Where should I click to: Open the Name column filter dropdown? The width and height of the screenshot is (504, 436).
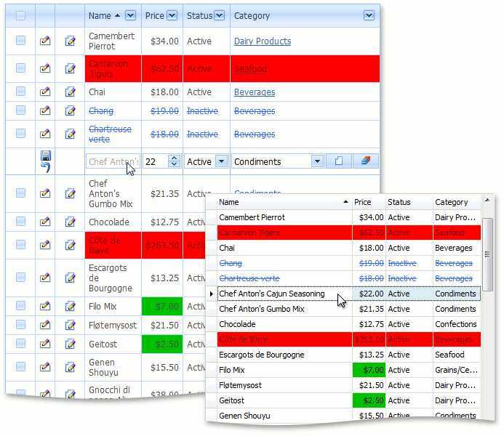pos(130,15)
